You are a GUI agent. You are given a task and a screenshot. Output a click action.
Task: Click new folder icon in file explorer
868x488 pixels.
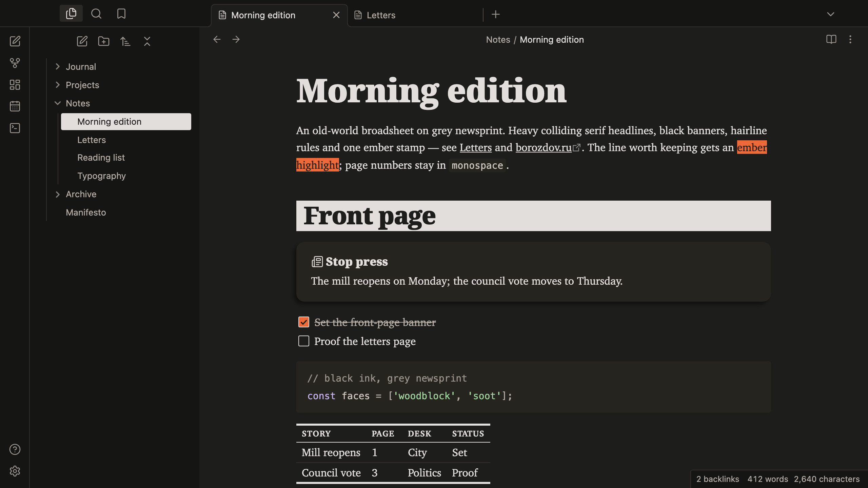104,41
